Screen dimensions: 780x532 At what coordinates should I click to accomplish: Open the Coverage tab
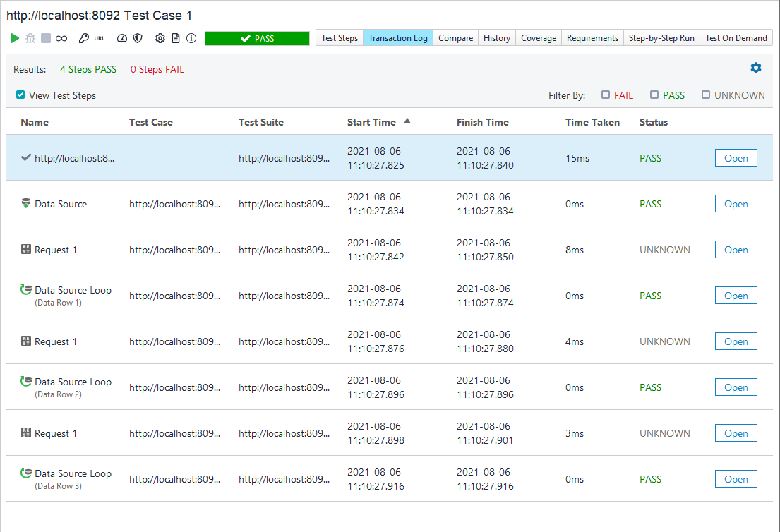pos(539,38)
